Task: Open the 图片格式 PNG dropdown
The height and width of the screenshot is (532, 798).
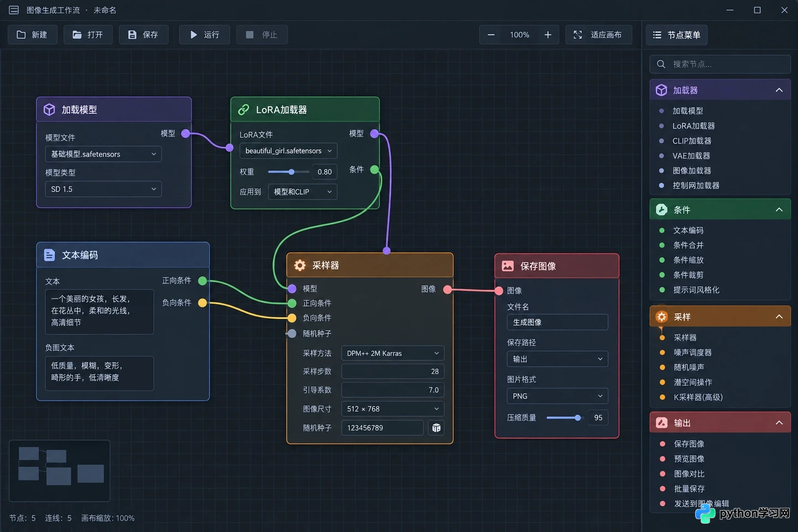Action: coord(557,396)
